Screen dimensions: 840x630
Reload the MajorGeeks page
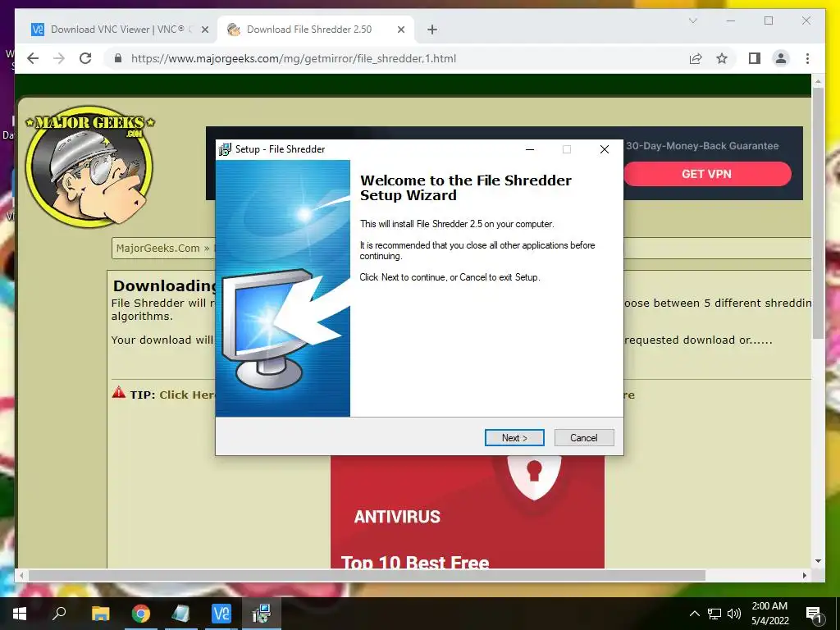[x=85, y=58]
